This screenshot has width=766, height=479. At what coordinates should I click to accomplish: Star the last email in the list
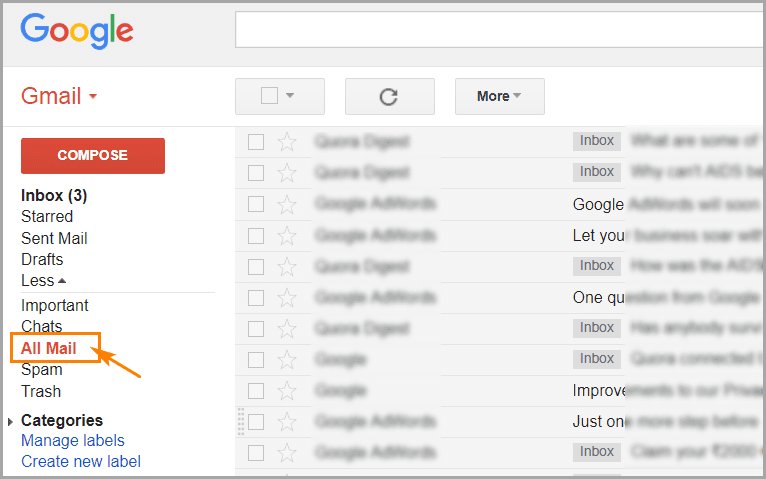click(287, 452)
